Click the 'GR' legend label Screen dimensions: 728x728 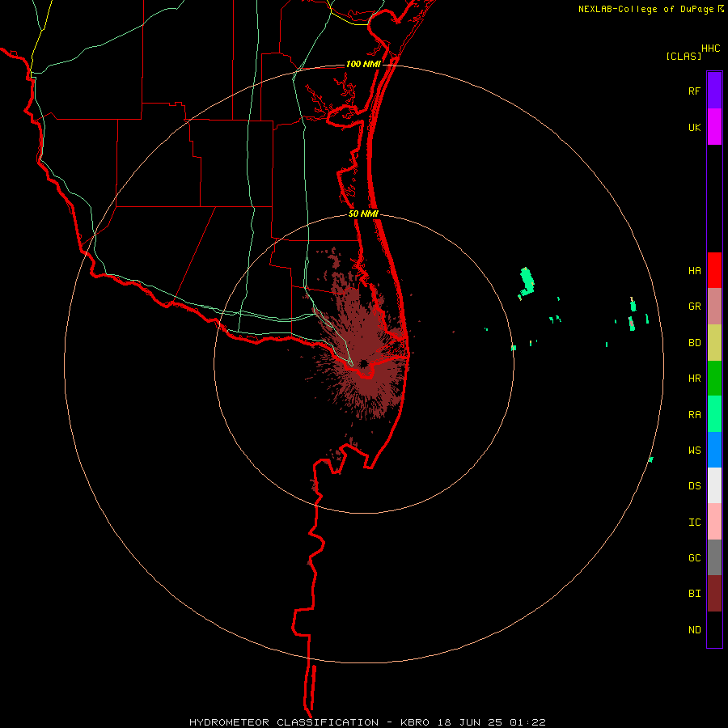pyautogui.click(x=694, y=307)
